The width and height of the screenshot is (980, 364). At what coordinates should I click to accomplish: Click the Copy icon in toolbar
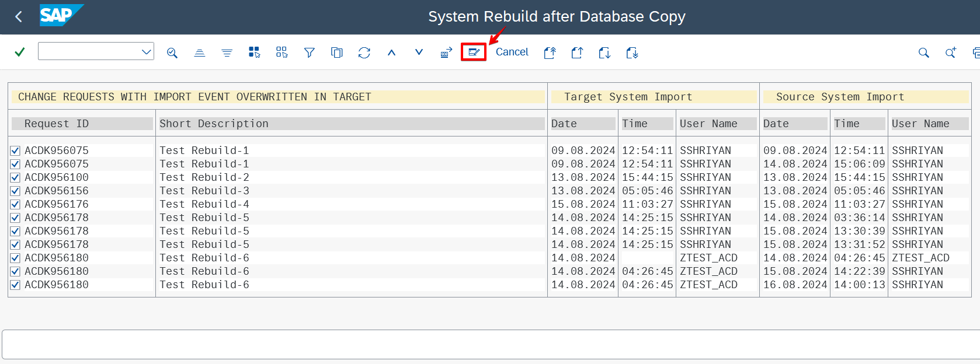pos(337,52)
